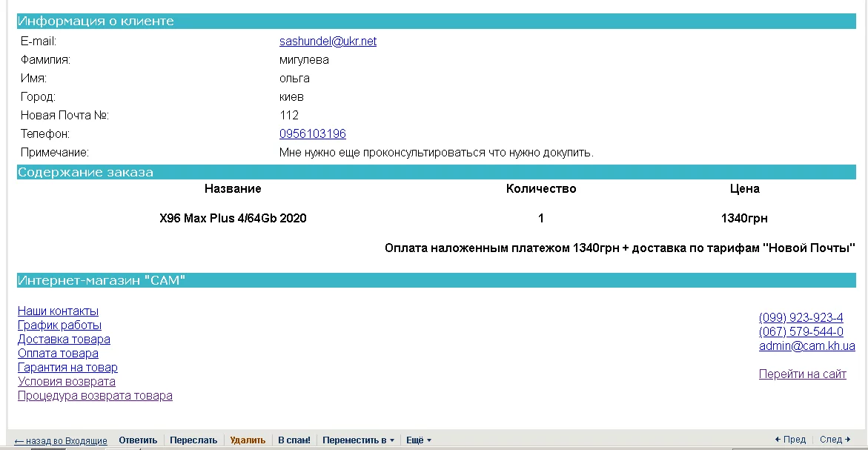The image size is (868, 450).
Task: Open the Оплата товара link
Action: pos(58,353)
